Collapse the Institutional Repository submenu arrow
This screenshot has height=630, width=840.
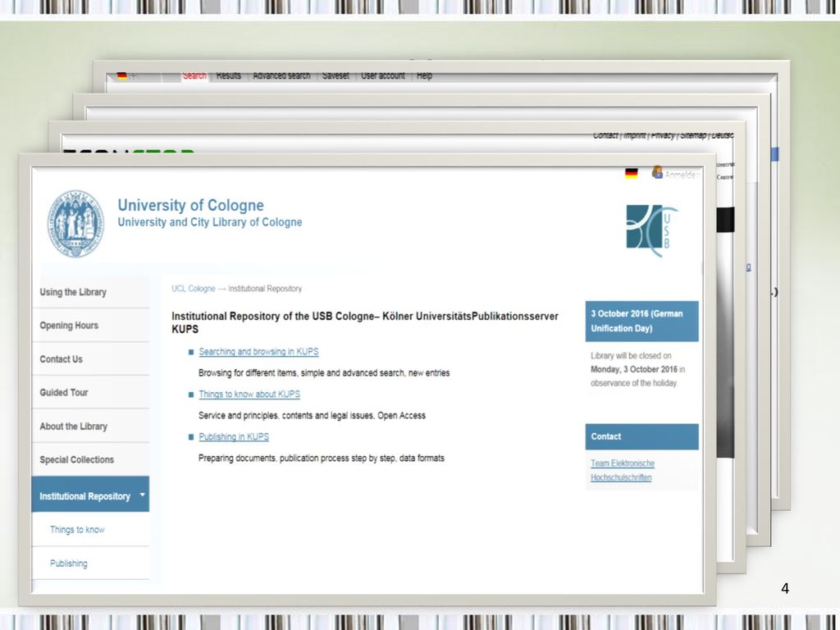tap(143, 495)
